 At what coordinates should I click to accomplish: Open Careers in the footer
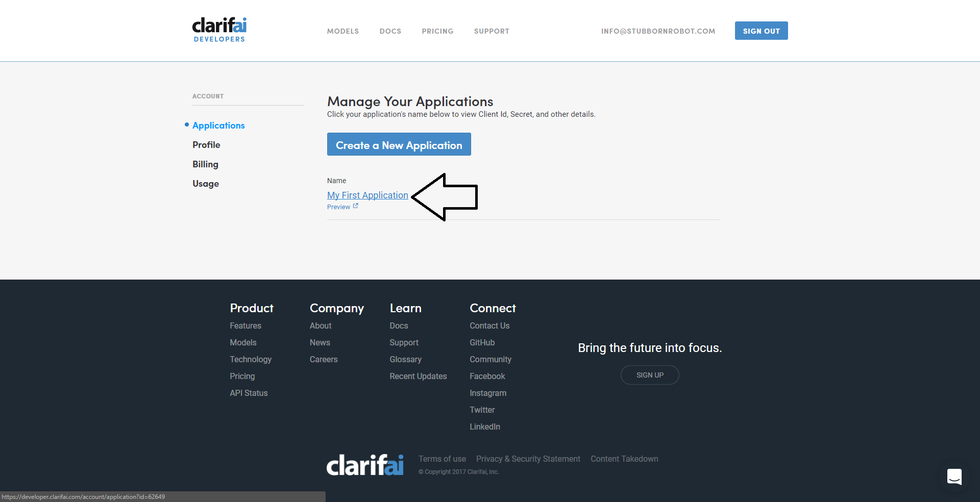pos(324,359)
